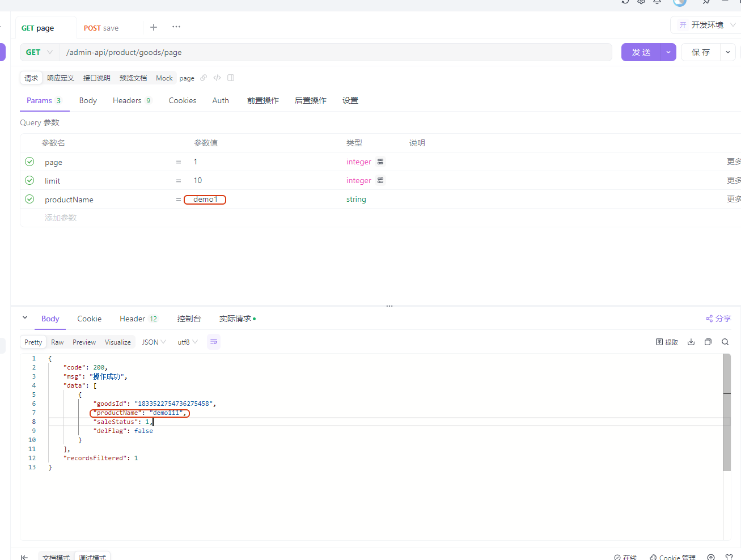Toggle word wrap icon in response toolbar
The width and height of the screenshot is (741, 560).
(x=214, y=342)
